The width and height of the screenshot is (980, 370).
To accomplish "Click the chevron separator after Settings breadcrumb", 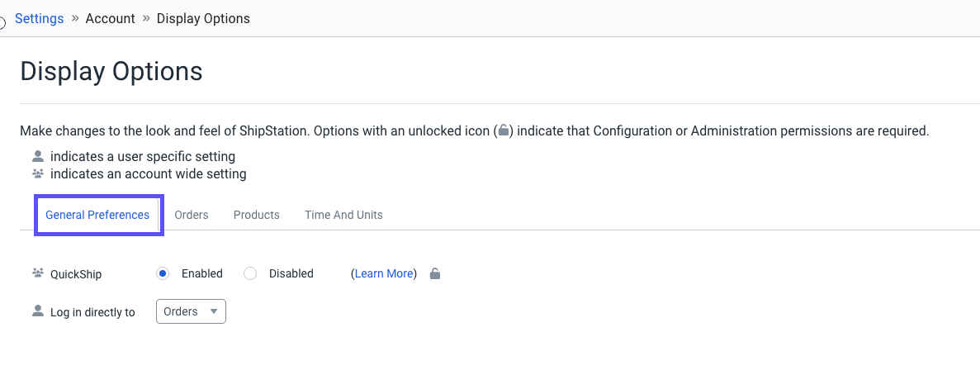I will (75, 18).
